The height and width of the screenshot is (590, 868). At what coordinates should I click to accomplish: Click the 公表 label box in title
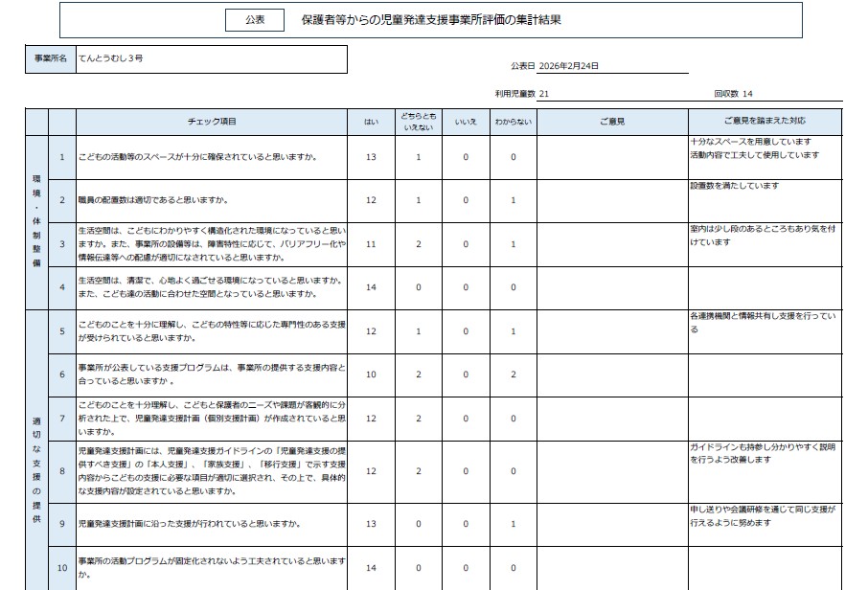click(x=255, y=19)
